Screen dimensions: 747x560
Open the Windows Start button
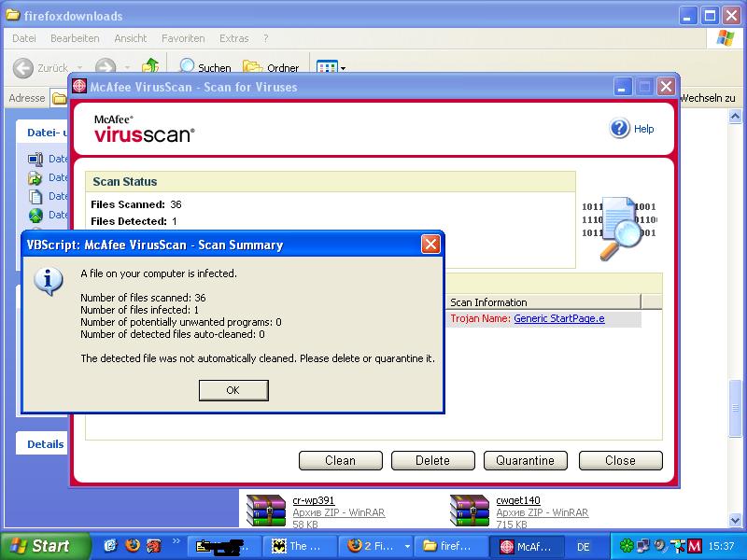(44, 546)
